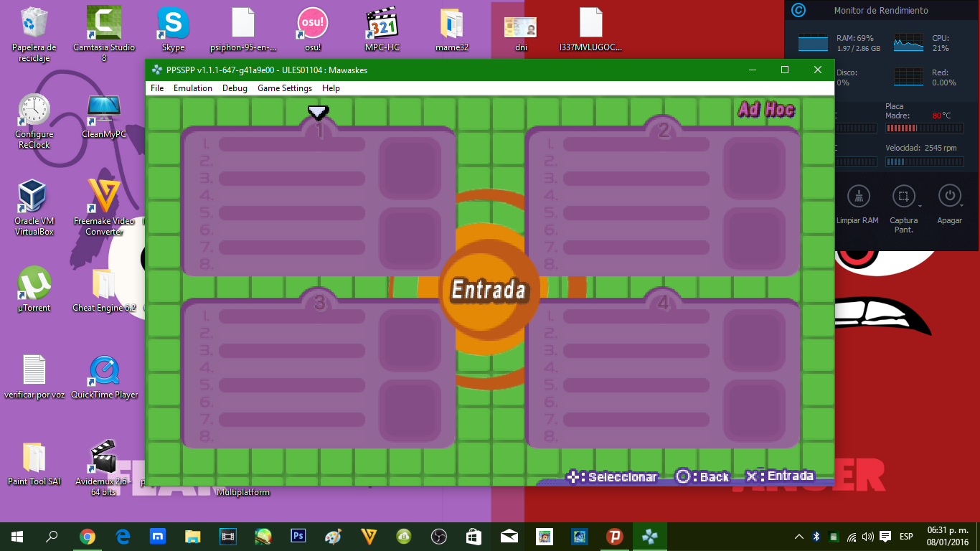Open the Game Settings menu
This screenshot has height=551, width=980.
(285, 88)
